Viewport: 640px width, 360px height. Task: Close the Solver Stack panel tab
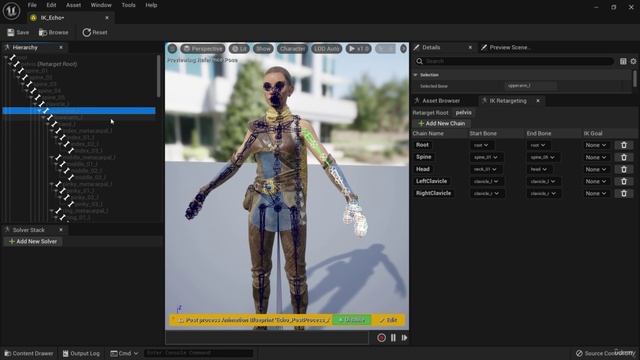click(61, 230)
